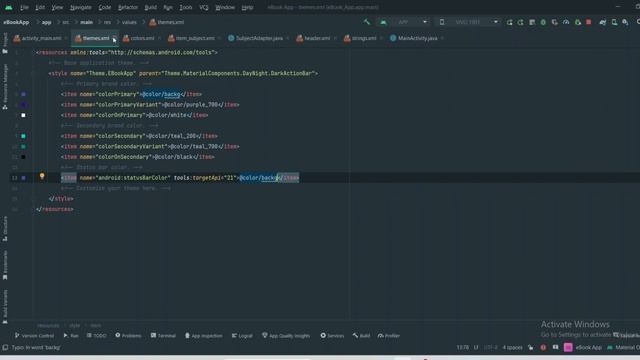Open the Tools menu

point(186,7)
